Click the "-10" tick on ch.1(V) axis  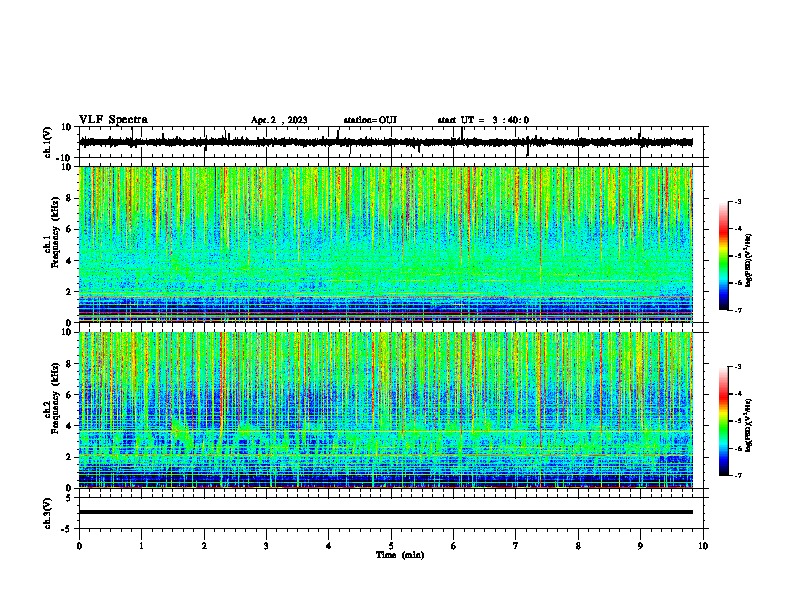tap(64, 158)
